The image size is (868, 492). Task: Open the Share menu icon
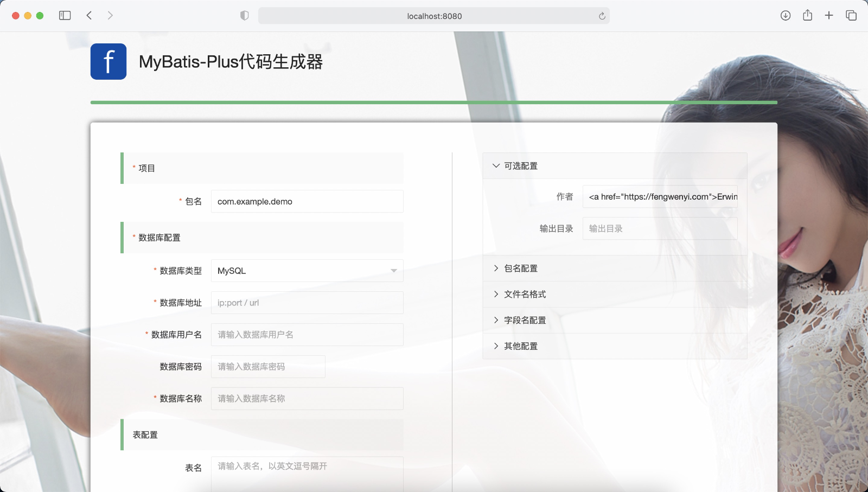[807, 15]
